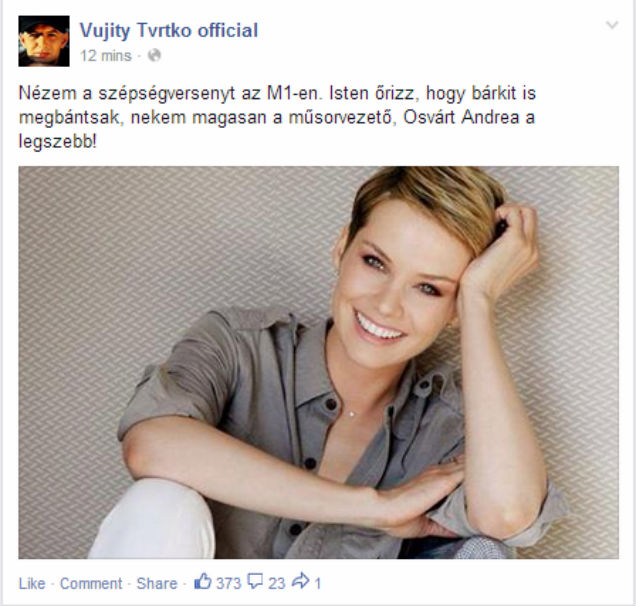View the 373 people who liked
The height and width of the screenshot is (606, 636).
pos(228,583)
